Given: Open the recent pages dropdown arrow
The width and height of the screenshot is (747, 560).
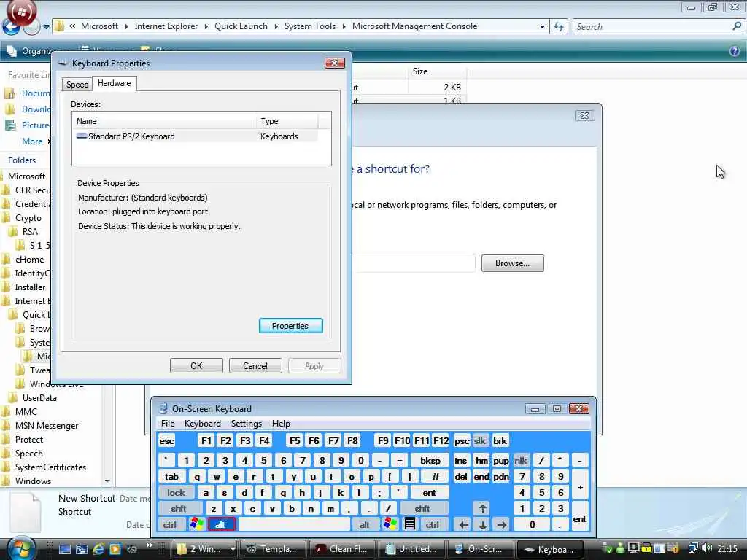Looking at the screenshot, I should [46, 27].
